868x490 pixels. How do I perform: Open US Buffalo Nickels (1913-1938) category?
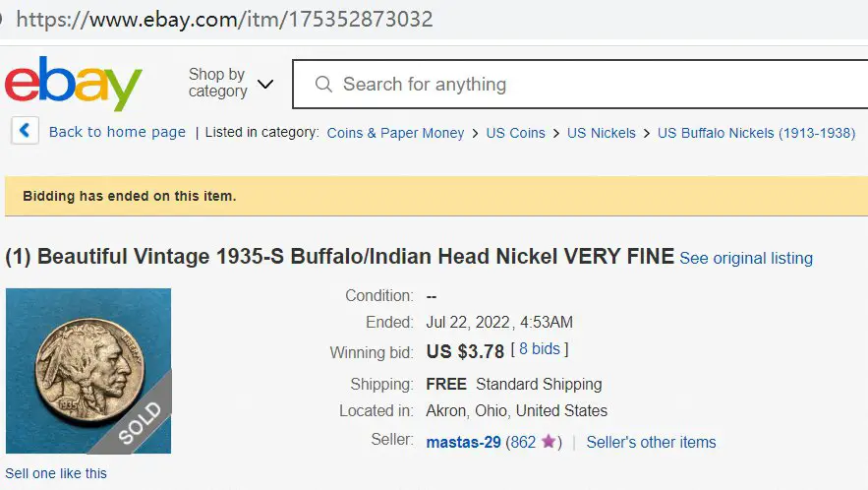coord(756,133)
